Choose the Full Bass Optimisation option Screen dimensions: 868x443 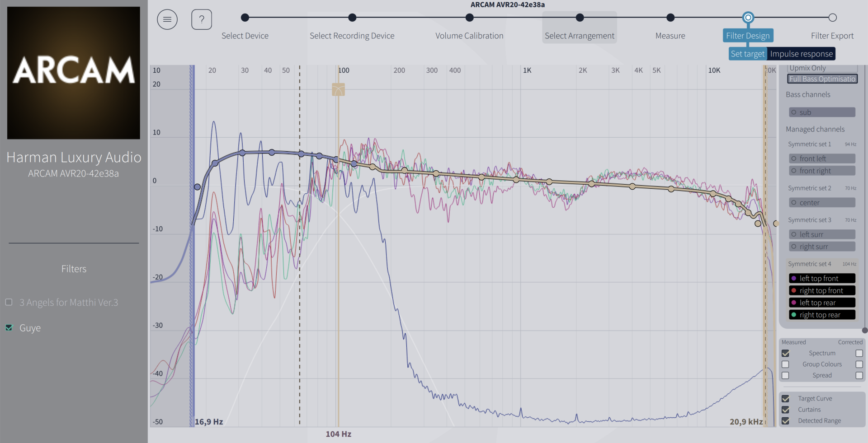(x=822, y=79)
